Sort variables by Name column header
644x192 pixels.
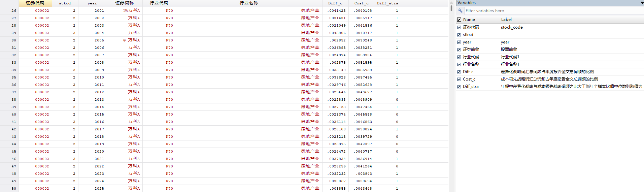(x=481, y=20)
